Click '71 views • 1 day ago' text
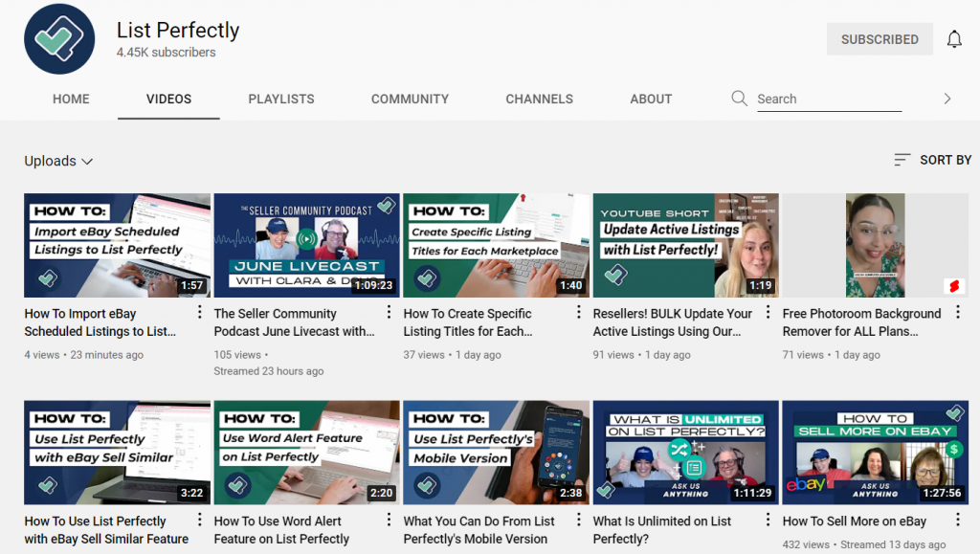Viewport: 980px width, 554px height. pyautogui.click(x=832, y=355)
